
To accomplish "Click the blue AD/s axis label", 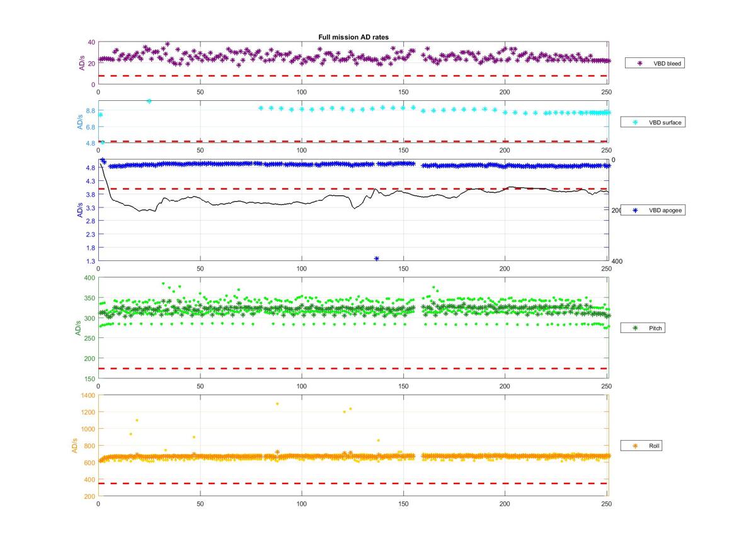I will click(80, 211).
